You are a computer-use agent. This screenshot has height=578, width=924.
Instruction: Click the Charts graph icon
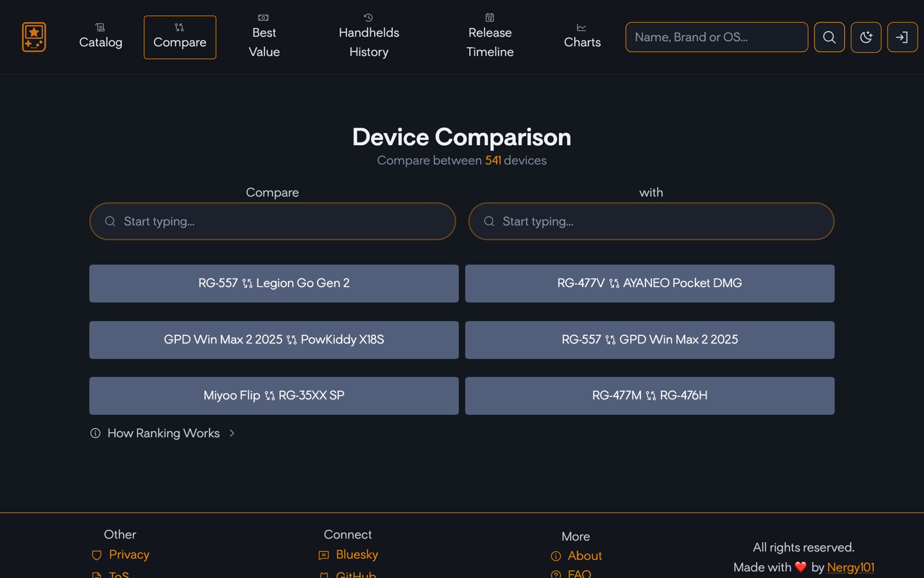(x=581, y=28)
